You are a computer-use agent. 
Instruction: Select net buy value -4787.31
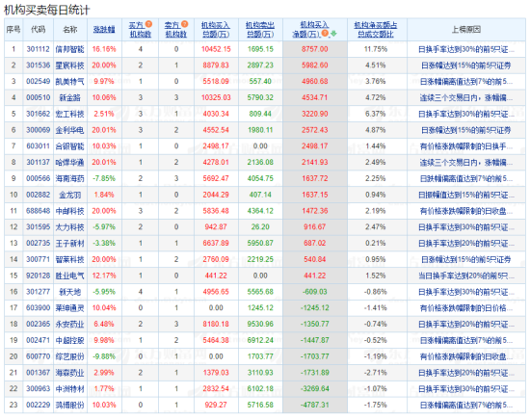[315, 405]
